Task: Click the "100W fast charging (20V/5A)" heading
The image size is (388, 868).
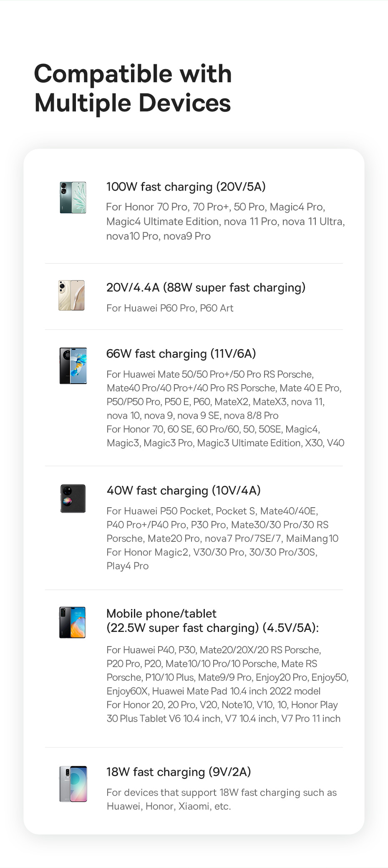Action: pos(186,186)
